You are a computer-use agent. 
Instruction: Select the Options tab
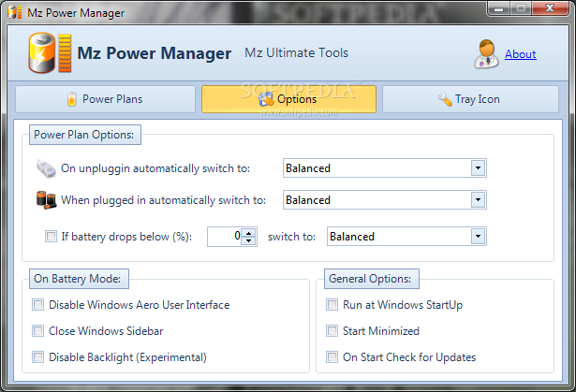click(288, 99)
